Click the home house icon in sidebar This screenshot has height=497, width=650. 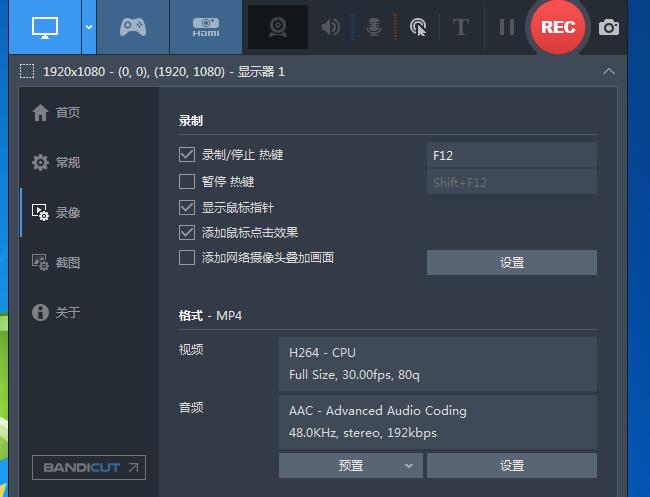[40, 112]
